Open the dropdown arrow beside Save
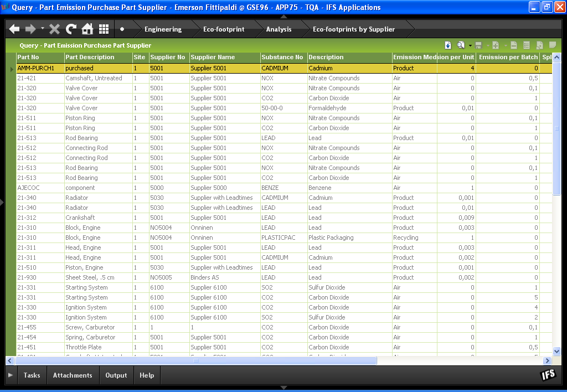The image size is (567, 392). [488, 46]
